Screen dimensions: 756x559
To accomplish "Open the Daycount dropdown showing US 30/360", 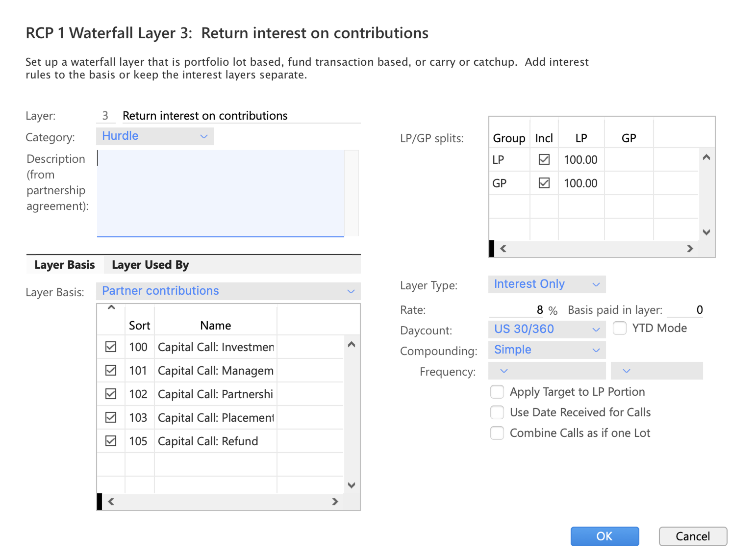I will (x=547, y=330).
